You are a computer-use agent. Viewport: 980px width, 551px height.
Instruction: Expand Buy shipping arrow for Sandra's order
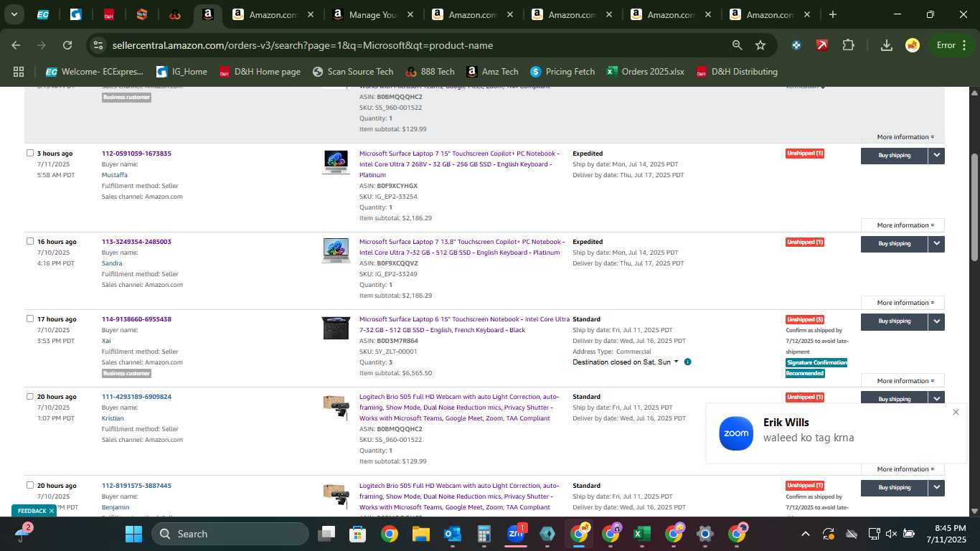[x=936, y=244]
